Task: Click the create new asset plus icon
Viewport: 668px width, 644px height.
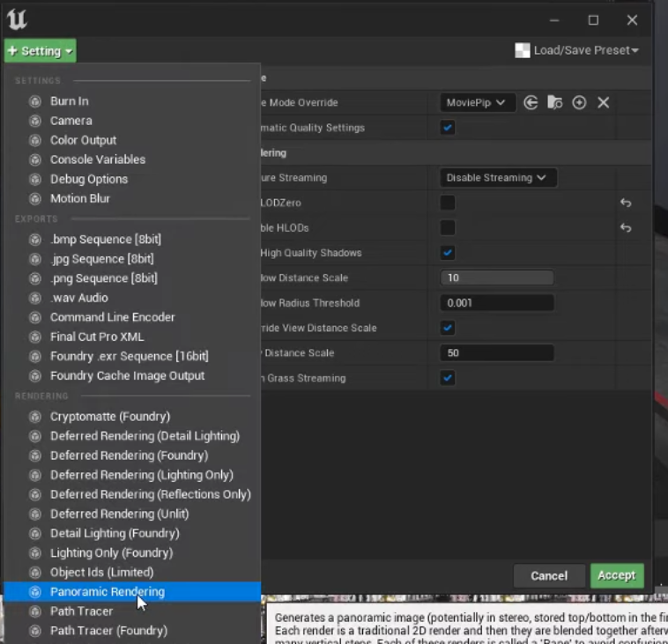Action: 579,102
